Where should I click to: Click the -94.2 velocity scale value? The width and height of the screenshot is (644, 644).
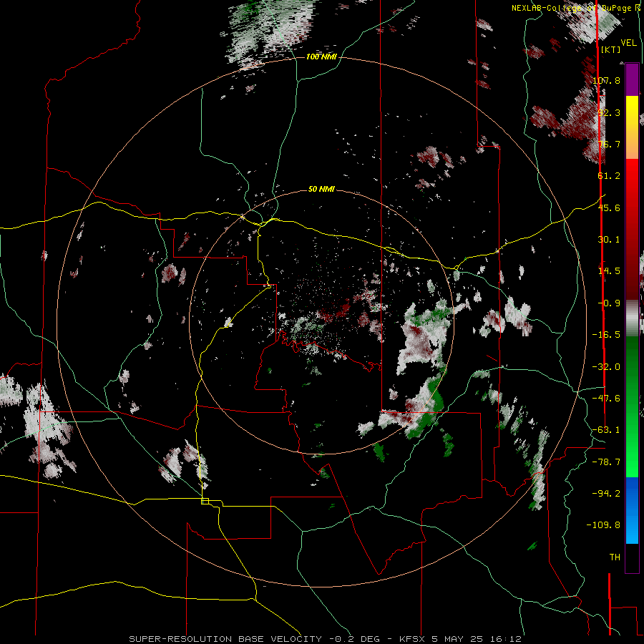point(606,493)
